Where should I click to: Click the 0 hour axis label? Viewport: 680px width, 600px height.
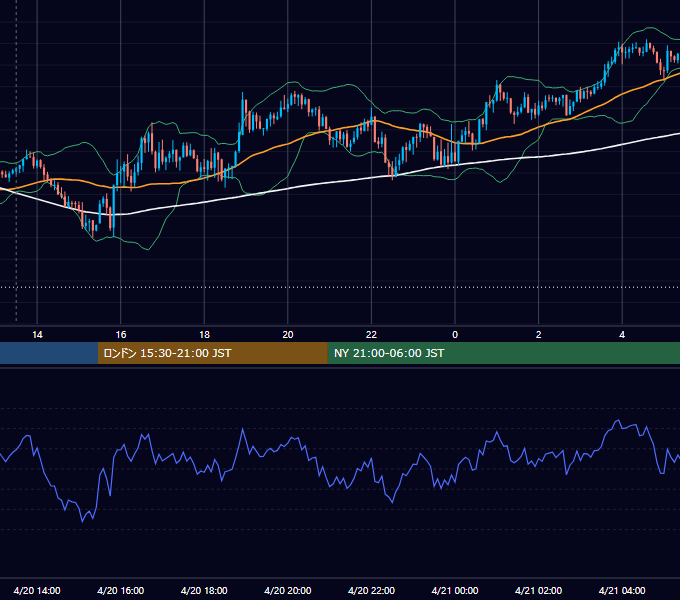coord(455,335)
